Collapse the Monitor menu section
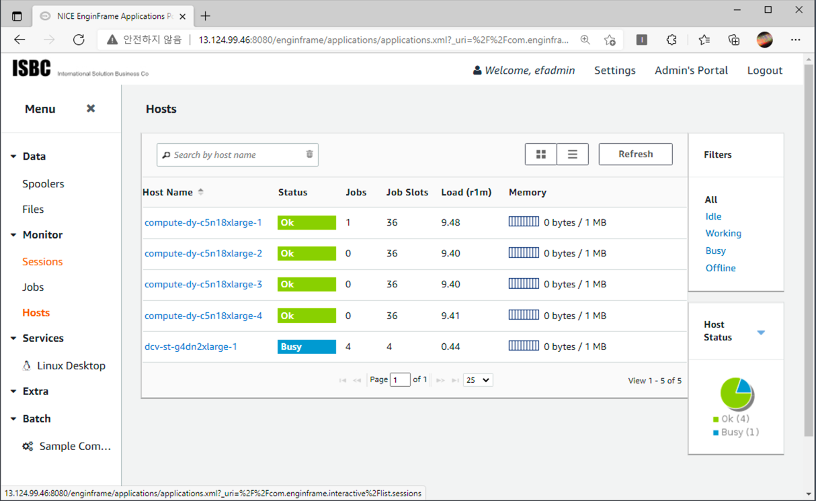 point(14,235)
